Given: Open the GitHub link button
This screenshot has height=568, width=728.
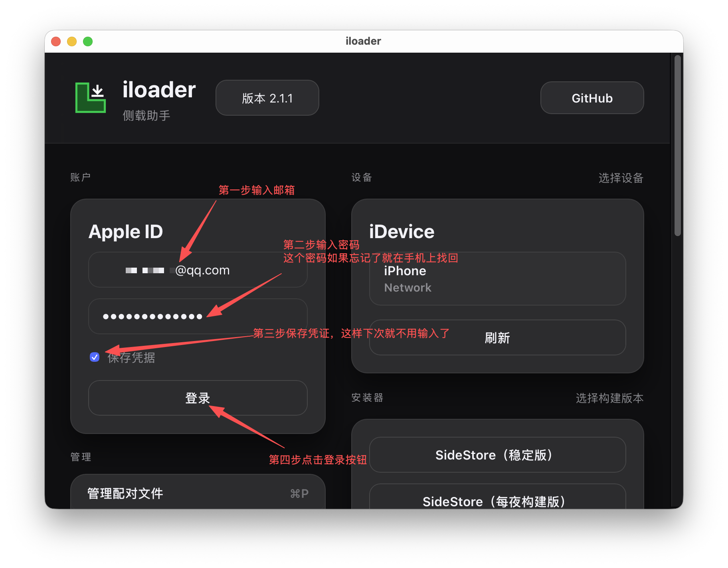Looking at the screenshot, I should coord(591,98).
